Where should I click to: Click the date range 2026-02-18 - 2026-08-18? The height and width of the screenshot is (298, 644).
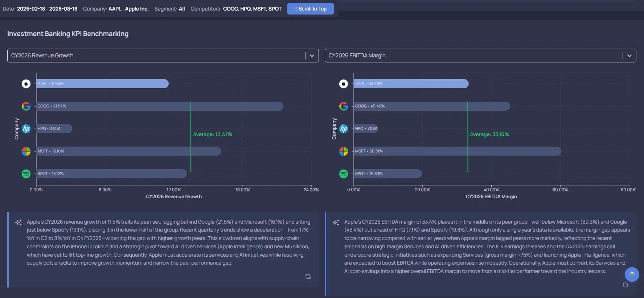[x=47, y=9]
